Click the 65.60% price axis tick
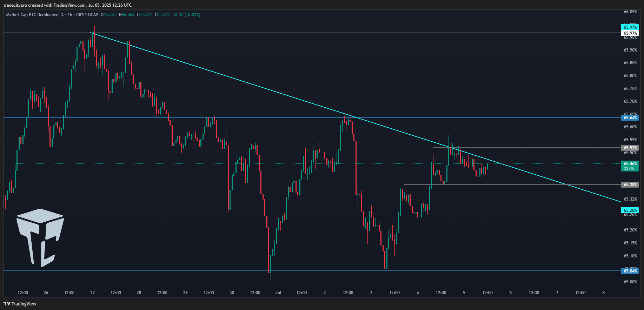The height and width of the screenshot is (310, 644). 630,127
